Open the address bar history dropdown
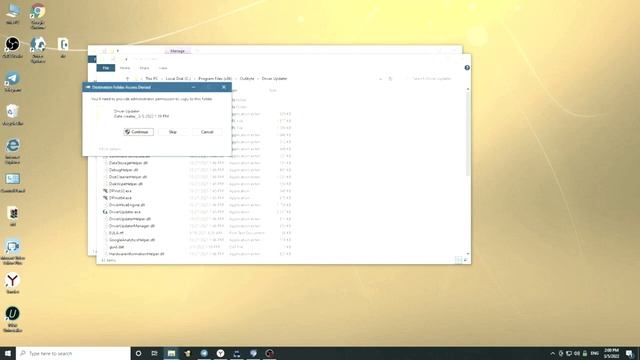Image resolution: width=640 pixels, height=360 pixels. [x=380, y=78]
